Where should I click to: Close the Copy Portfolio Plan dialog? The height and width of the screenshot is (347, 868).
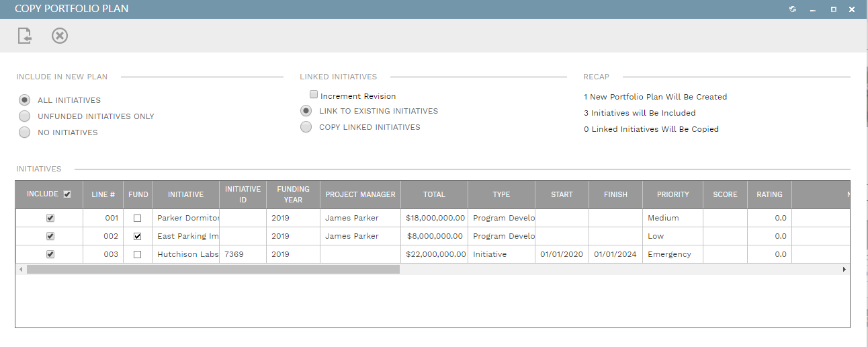click(852, 9)
